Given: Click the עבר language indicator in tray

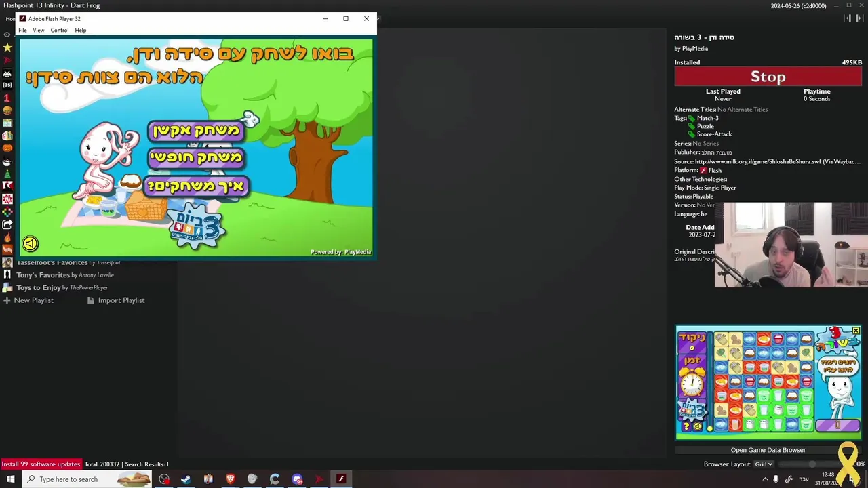Looking at the screenshot, I should (804, 479).
